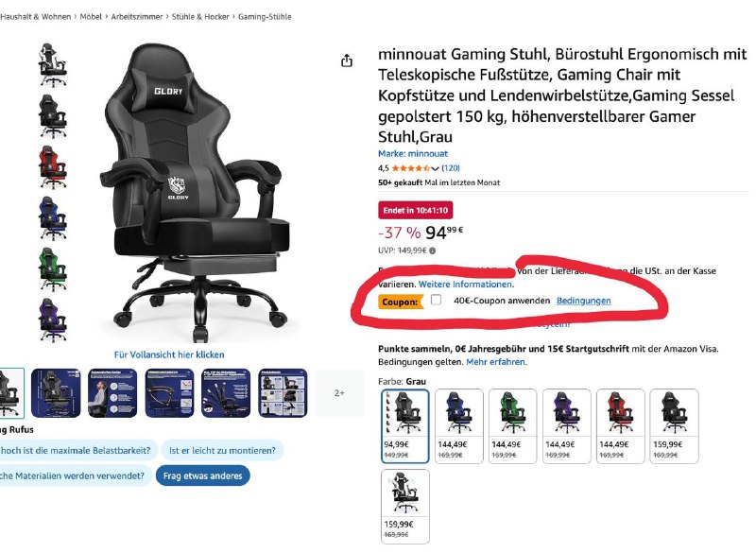The height and width of the screenshot is (553, 756).
Task: Show red chair thumbnail in left column
Action: pos(53,167)
